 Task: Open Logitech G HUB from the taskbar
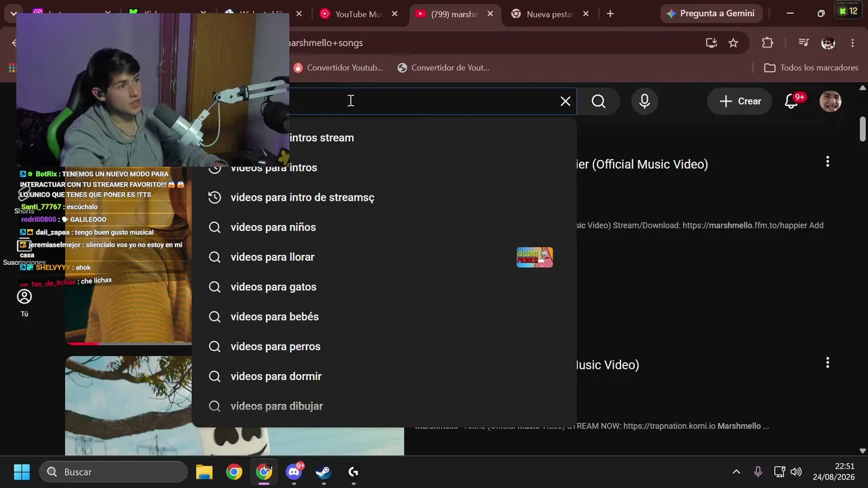point(353,472)
